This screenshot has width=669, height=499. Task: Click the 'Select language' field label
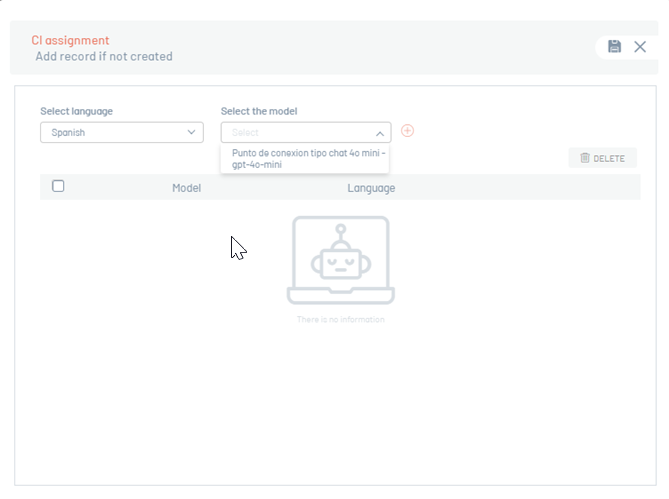click(x=76, y=111)
